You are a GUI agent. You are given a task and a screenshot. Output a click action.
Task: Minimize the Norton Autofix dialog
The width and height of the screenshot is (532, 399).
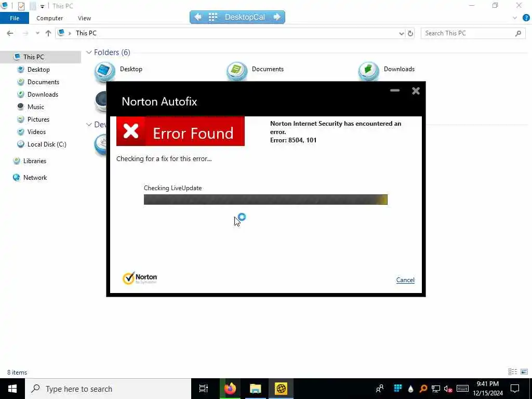[x=395, y=90]
